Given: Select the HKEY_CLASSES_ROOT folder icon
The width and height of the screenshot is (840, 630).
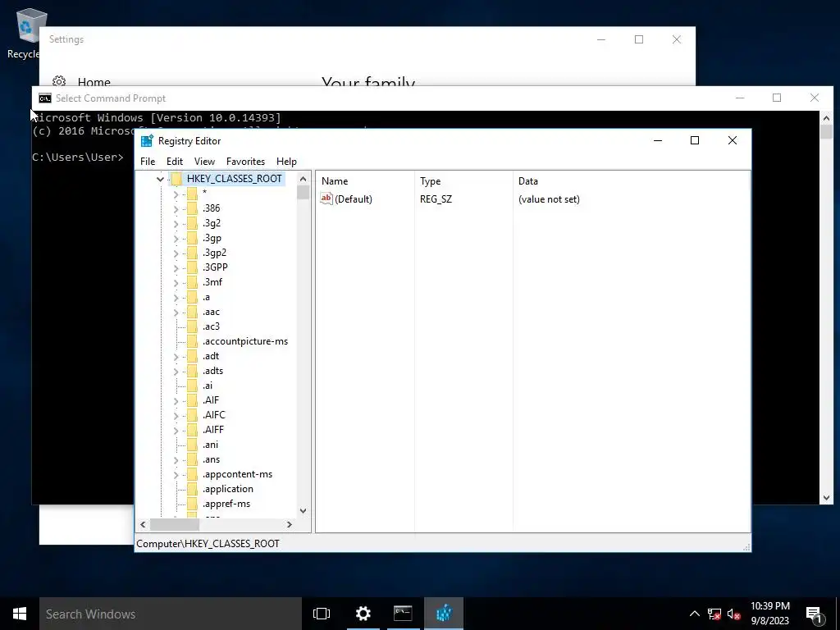Looking at the screenshot, I should (x=177, y=178).
